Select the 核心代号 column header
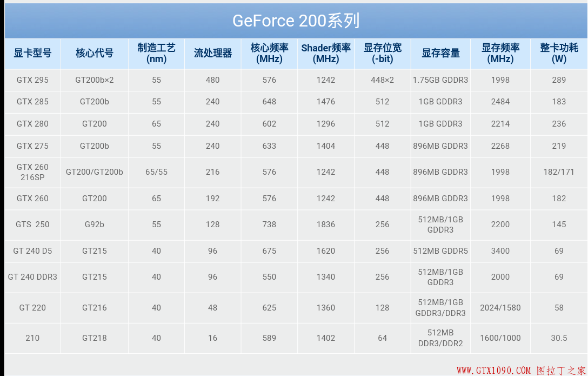The height and width of the screenshot is (376, 588). click(x=95, y=53)
